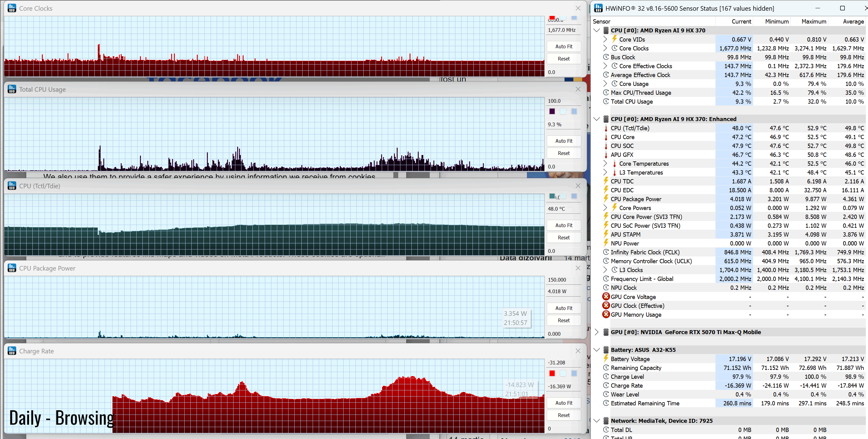
Task: Collapse the CPU [#0] AMD Ryzen AI 9 HX 370 group
Action: pos(596,30)
